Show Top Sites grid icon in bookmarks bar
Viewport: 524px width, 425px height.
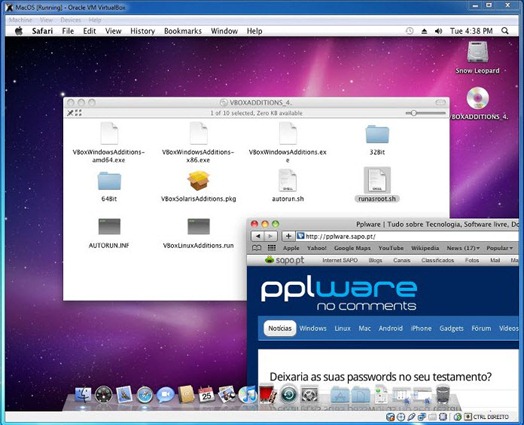pos(272,248)
